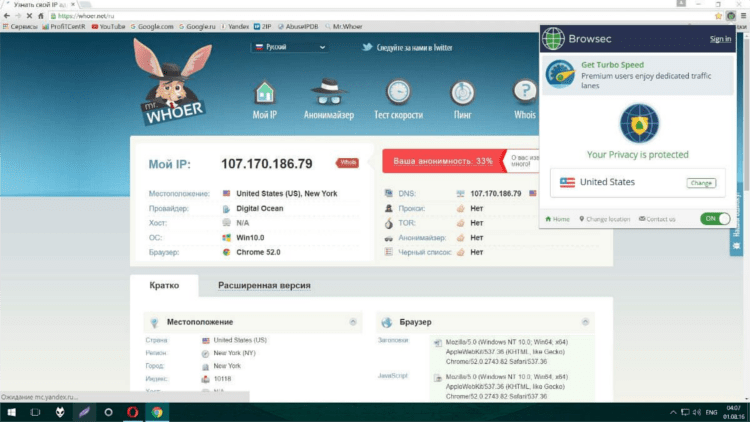
Task: Click the 10118 index value
Action: click(222, 379)
